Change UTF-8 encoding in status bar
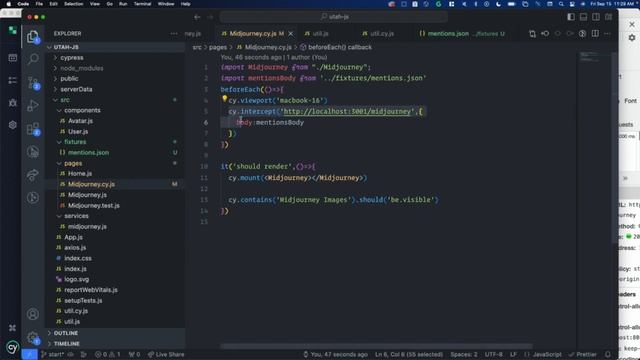This screenshot has height=360, width=640. [493, 354]
